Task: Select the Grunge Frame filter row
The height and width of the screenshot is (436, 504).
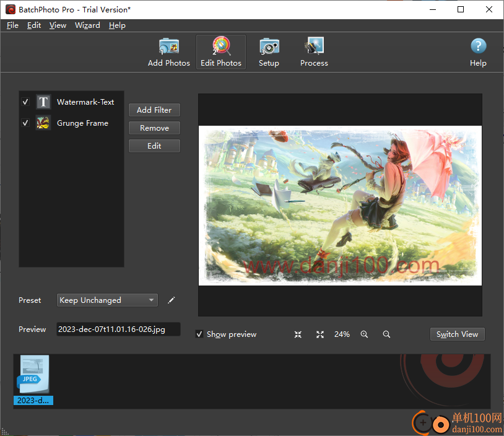Action: coord(71,123)
